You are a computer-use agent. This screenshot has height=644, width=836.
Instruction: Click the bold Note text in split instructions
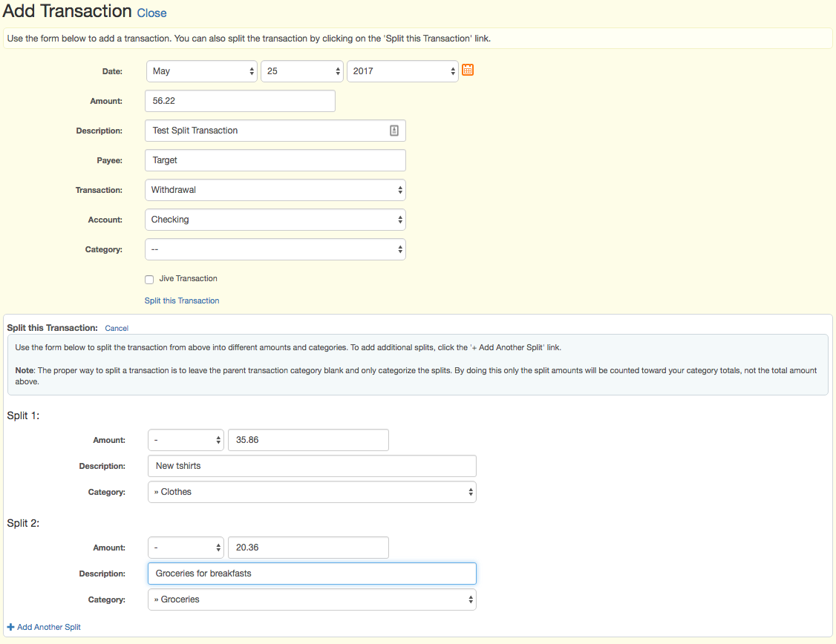coord(25,370)
